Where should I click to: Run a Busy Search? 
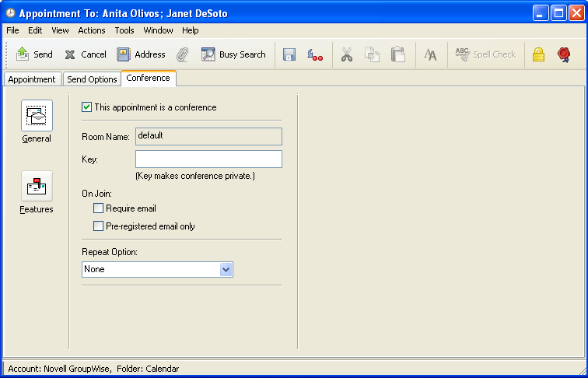(x=233, y=54)
